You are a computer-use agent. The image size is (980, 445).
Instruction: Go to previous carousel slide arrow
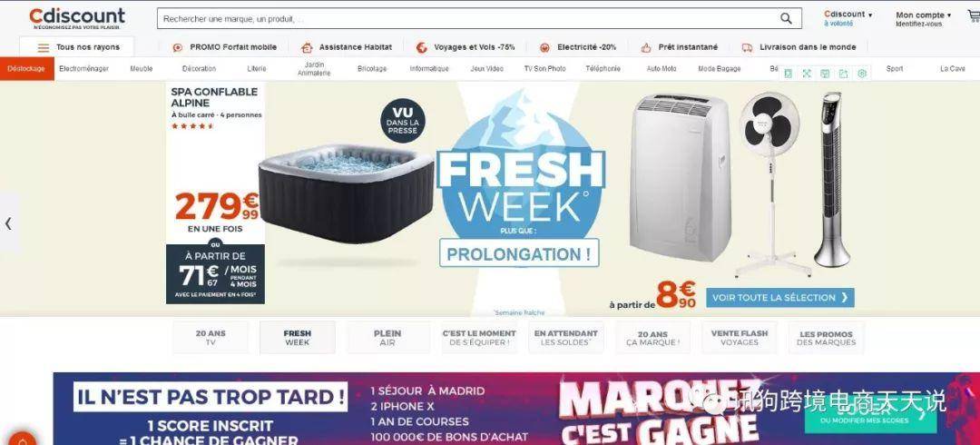8,222
